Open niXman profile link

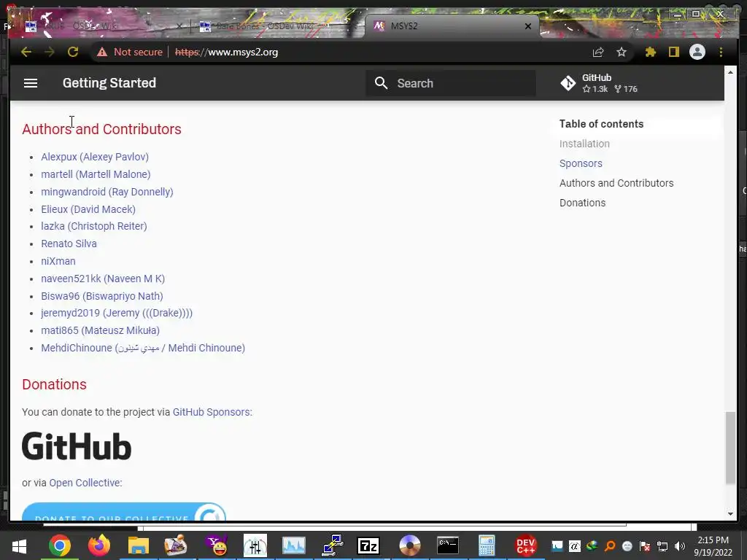[58, 261]
